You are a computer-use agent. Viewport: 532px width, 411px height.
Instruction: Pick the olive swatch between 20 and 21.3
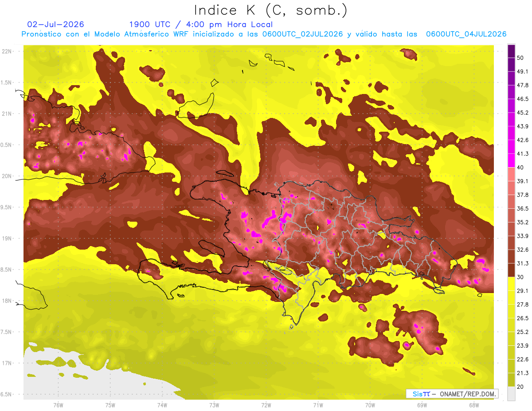click(511, 380)
